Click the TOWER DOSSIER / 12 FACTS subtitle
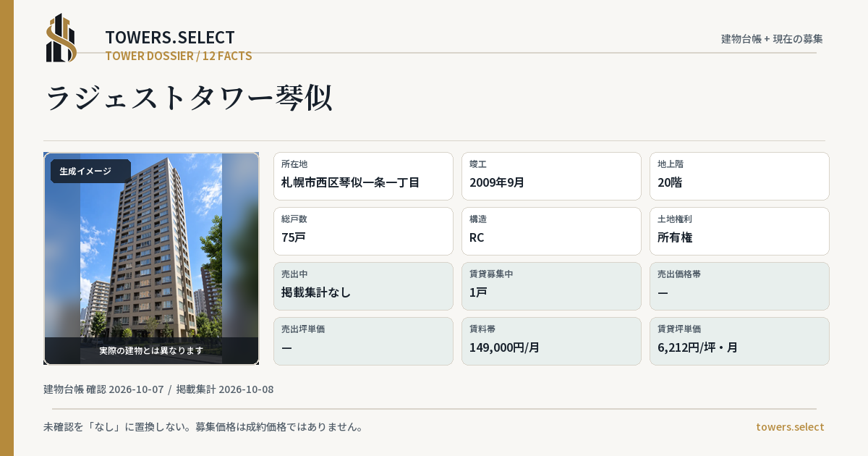This screenshot has height=456, width=868. tap(179, 56)
